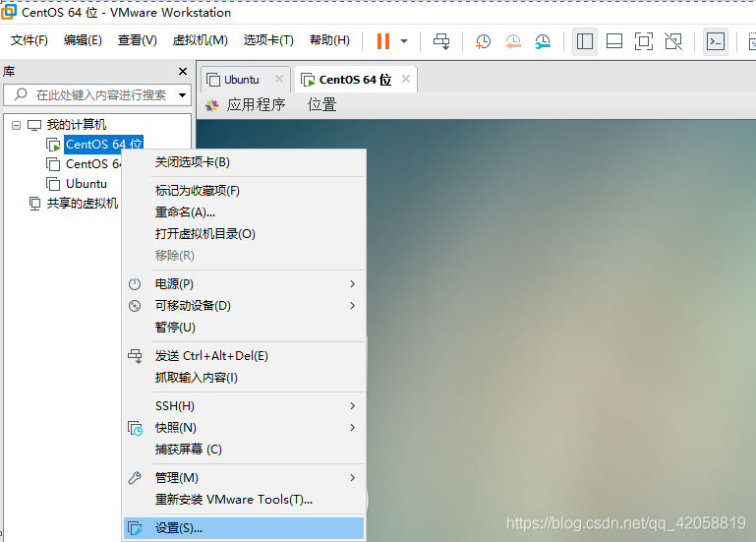Select the Ubuntu virtual machine in library

coord(87,184)
